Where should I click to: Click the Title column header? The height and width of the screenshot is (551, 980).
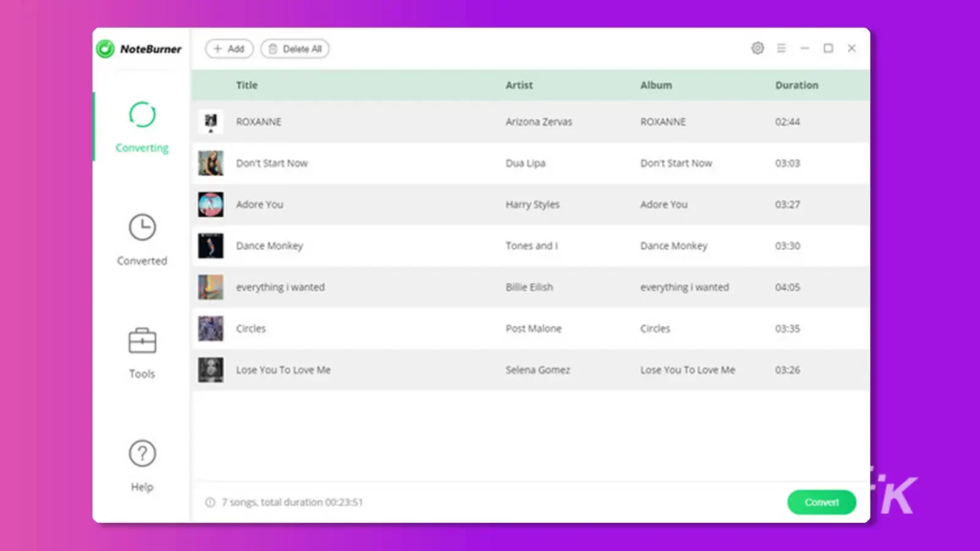tap(247, 85)
